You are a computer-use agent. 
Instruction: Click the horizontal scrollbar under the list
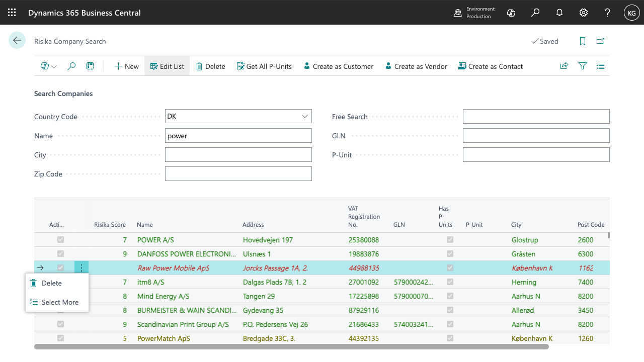coord(291,346)
